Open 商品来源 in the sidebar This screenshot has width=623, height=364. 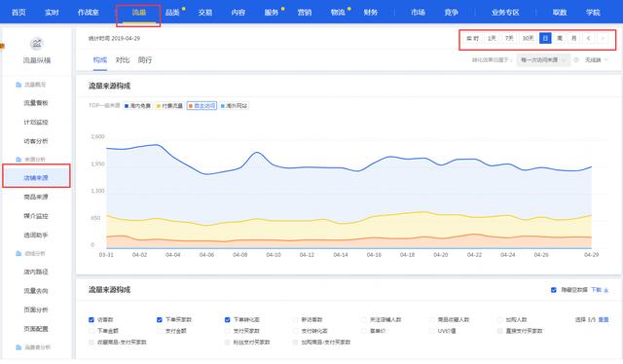(x=36, y=197)
